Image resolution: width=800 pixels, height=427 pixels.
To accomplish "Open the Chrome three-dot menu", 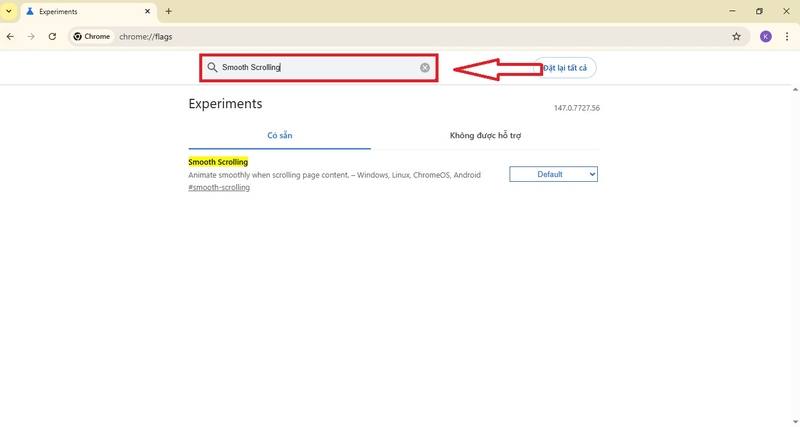I will (787, 37).
